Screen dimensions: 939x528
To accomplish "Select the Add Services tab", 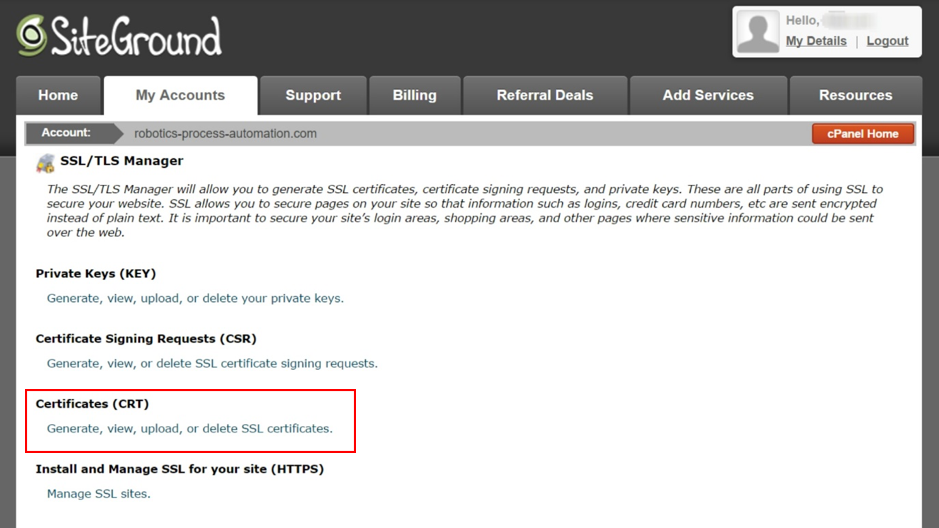I will (x=708, y=95).
